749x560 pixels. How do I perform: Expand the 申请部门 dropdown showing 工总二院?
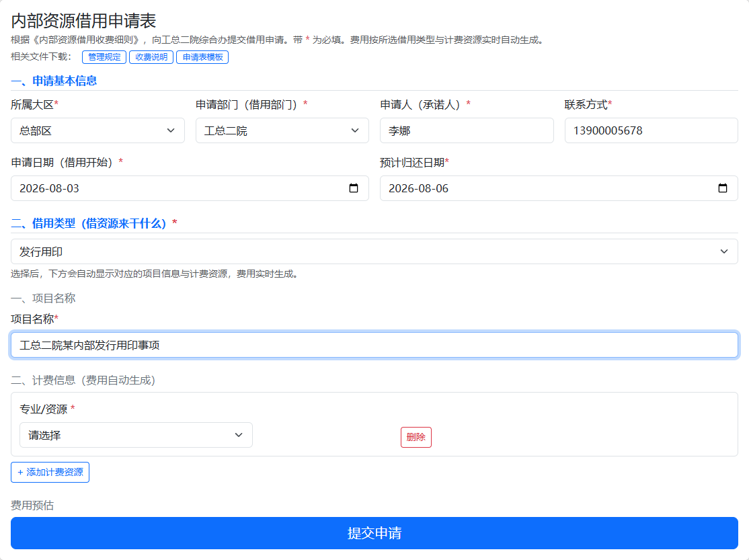(x=282, y=130)
